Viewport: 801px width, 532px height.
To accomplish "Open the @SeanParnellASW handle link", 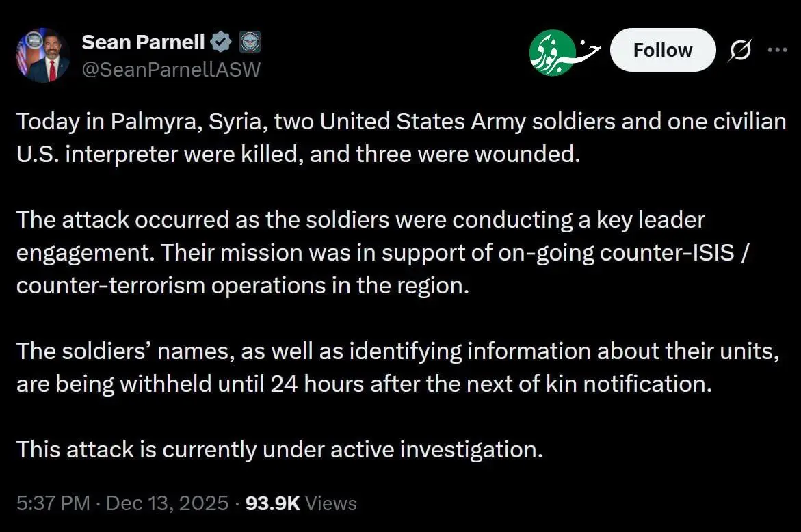I will coord(171,68).
